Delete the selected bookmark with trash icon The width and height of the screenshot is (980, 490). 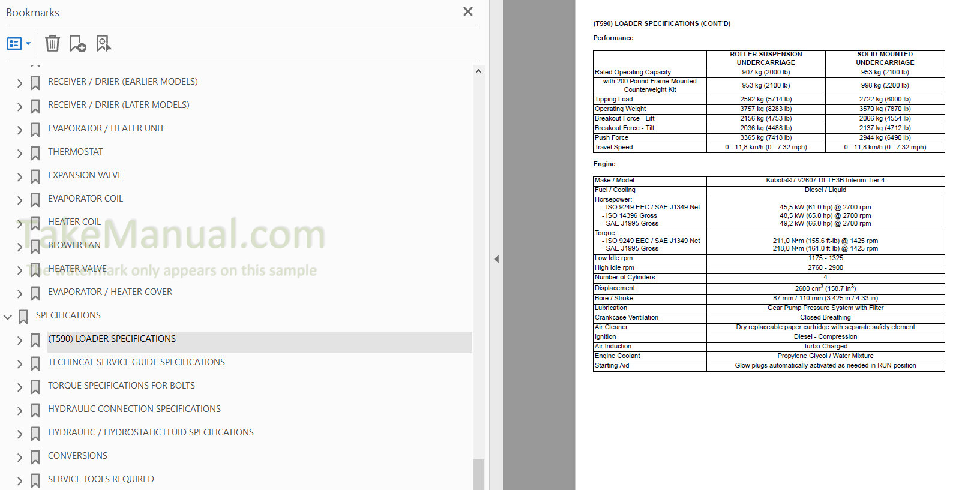(52, 43)
